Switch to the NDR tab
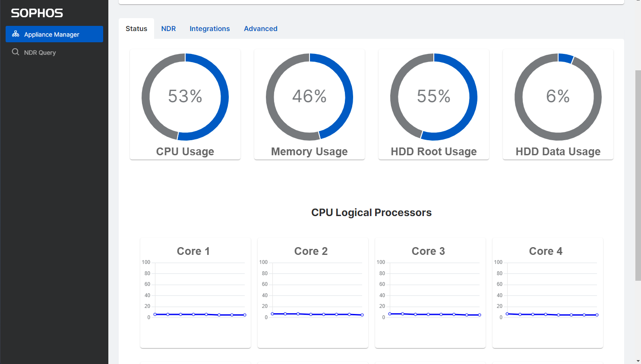 pyautogui.click(x=168, y=29)
